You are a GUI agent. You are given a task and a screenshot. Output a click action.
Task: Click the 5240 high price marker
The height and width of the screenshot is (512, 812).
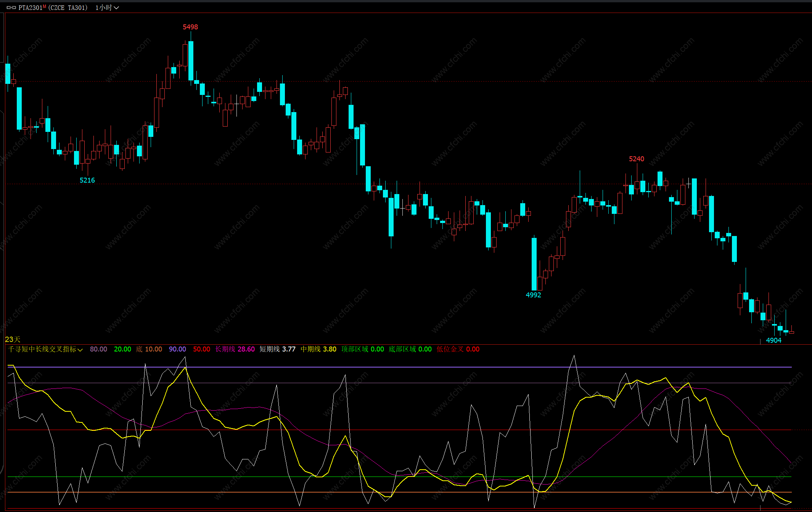point(636,159)
